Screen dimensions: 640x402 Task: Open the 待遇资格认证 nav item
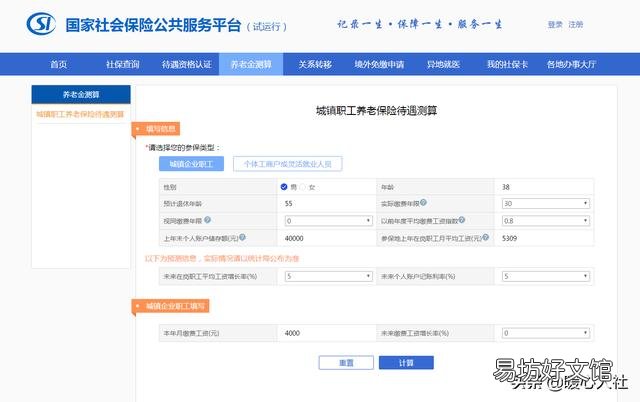pyautogui.click(x=187, y=64)
